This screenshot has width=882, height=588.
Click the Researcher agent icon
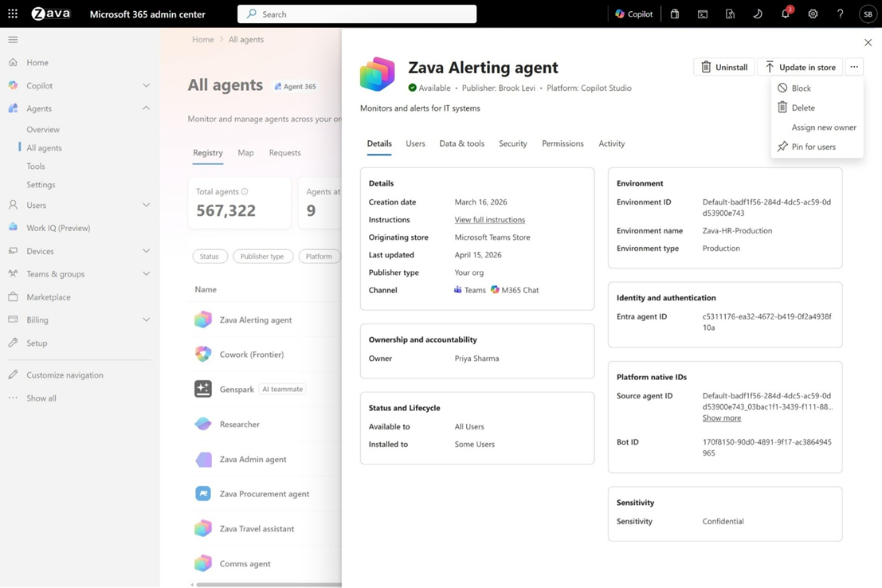(203, 424)
